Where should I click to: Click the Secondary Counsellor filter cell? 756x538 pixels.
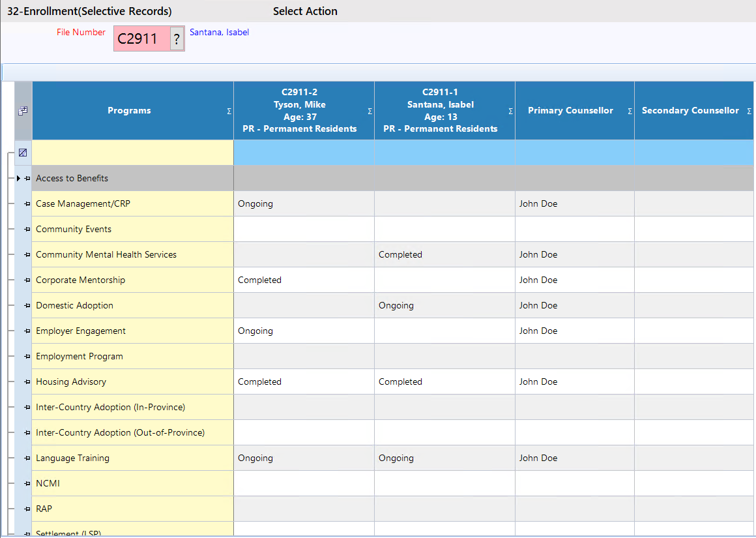(x=694, y=153)
